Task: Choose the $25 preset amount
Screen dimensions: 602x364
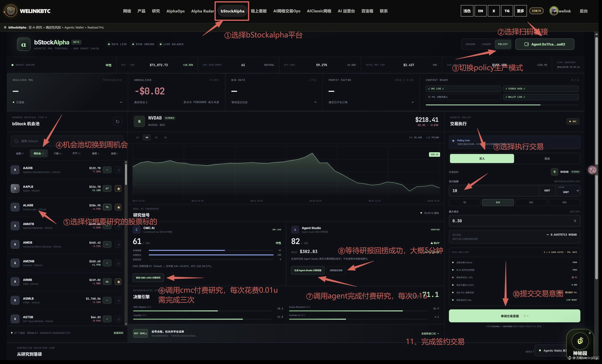Action: click(x=531, y=202)
